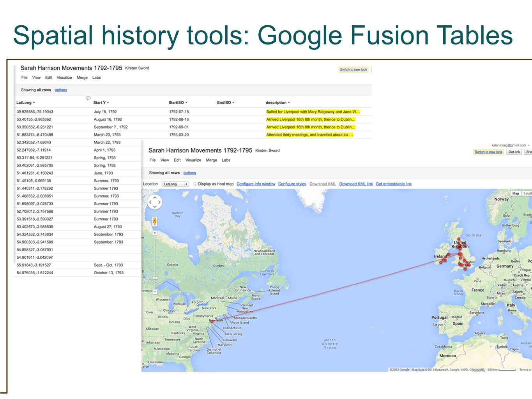Screen dimensions: 532x399
Task: Click options link in table window
Action: (61, 90)
